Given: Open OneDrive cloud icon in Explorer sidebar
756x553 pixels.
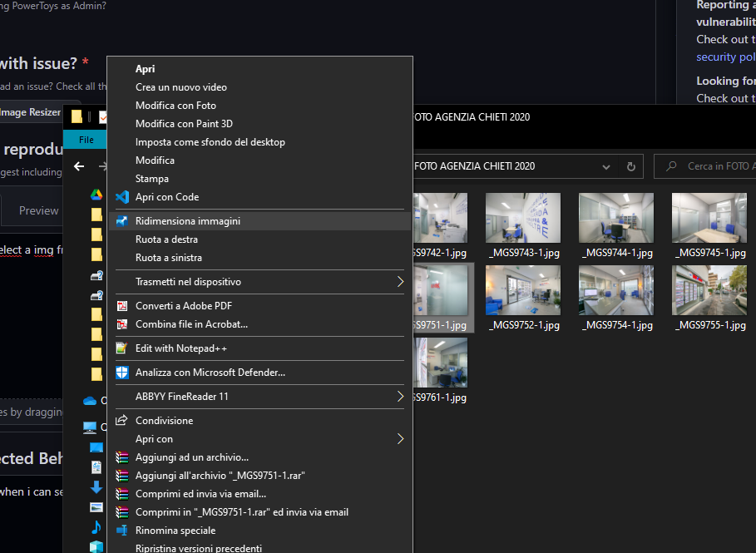Looking at the screenshot, I should (x=90, y=401).
